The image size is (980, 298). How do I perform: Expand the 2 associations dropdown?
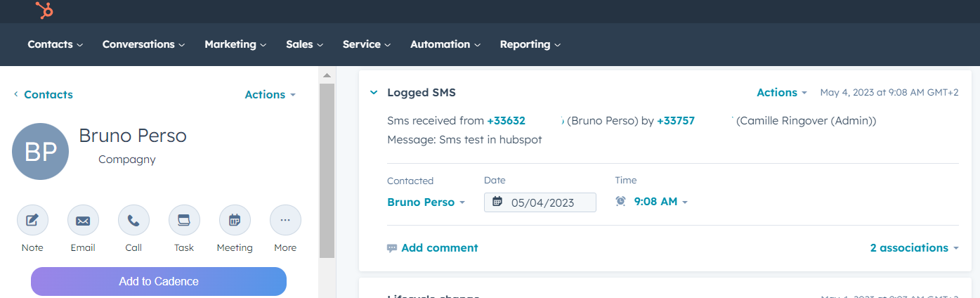pyautogui.click(x=914, y=247)
